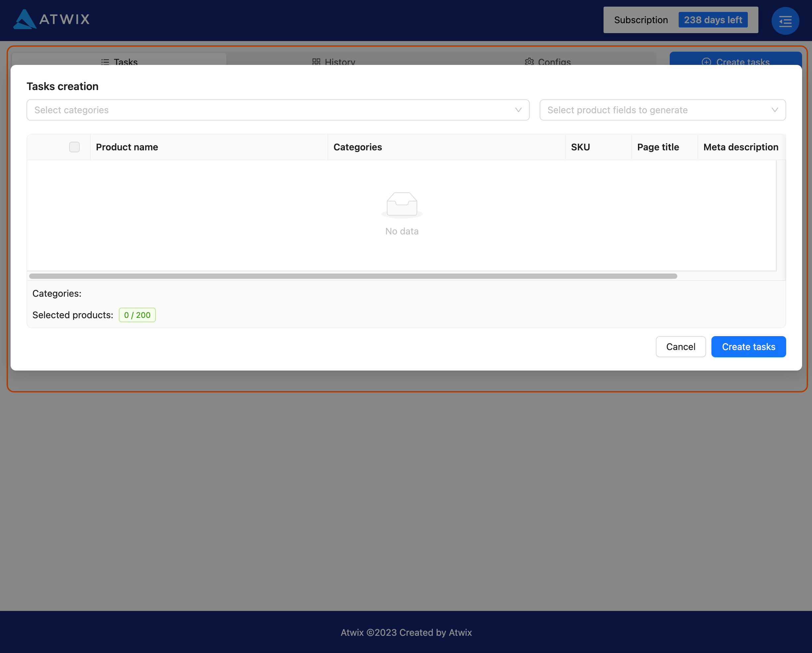Screen dimensions: 812x653
Task: Click the blue Create tasks dialog button
Action: point(748,347)
